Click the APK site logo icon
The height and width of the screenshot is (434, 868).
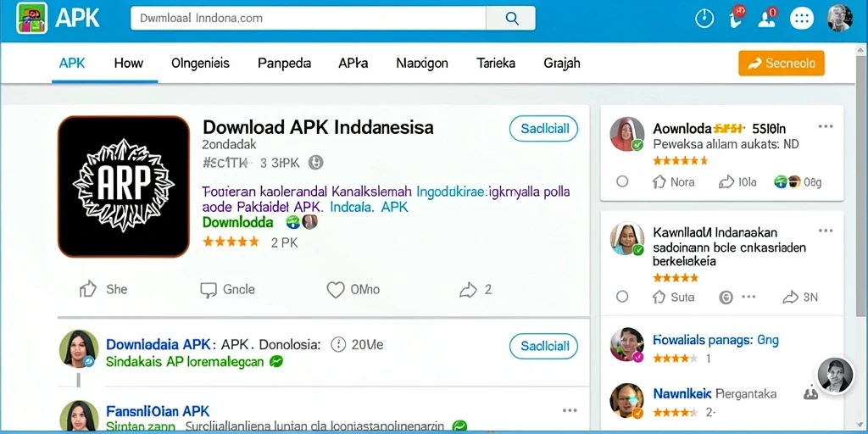pyautogui.click(x=31, y=19)
